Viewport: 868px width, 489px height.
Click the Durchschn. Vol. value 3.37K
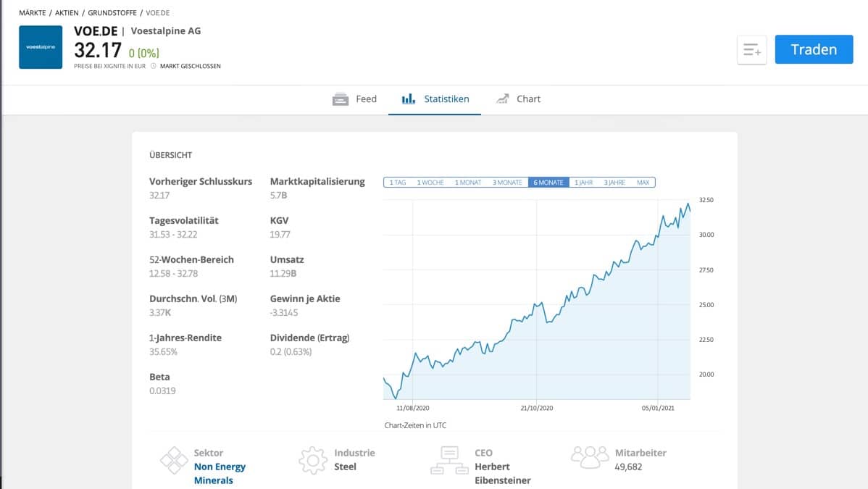[x=160, y=312]
